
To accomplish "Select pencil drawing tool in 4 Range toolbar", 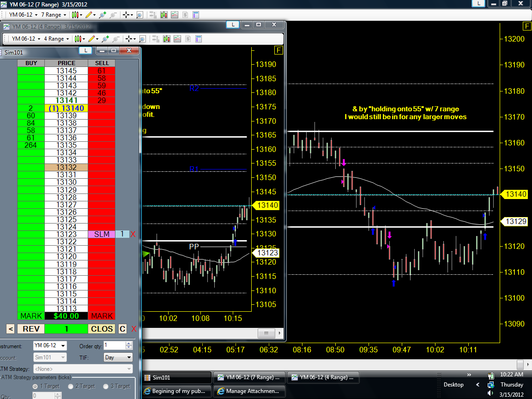I will tap(91, 39).
